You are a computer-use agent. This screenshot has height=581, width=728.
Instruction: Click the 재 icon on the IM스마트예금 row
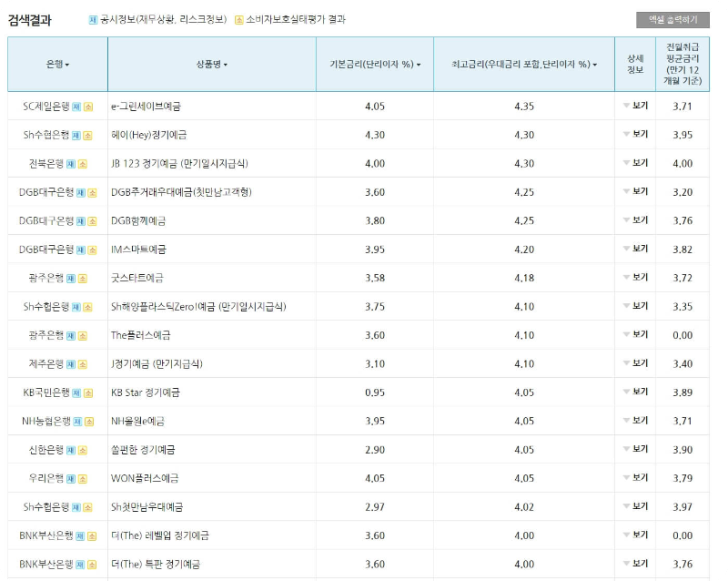click(81, 250)
